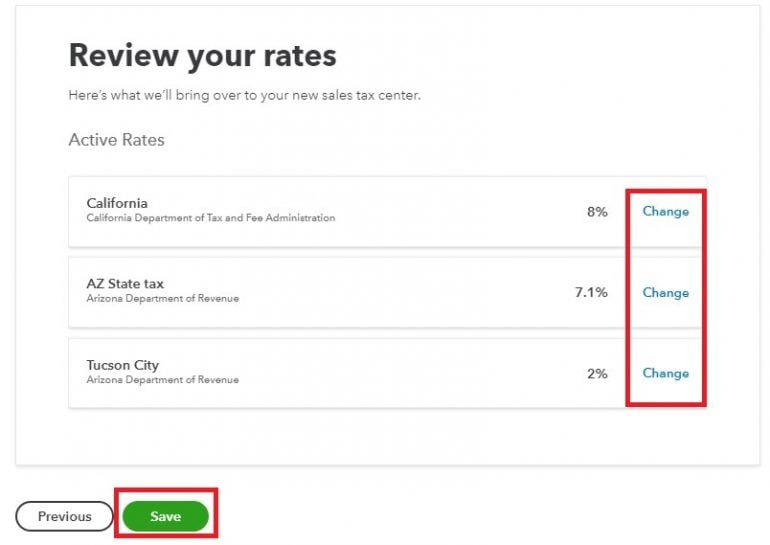The height and width of the screenshot is (545, 770).
Task: Click the AZ State tax name
Action: tap(127, 284)
